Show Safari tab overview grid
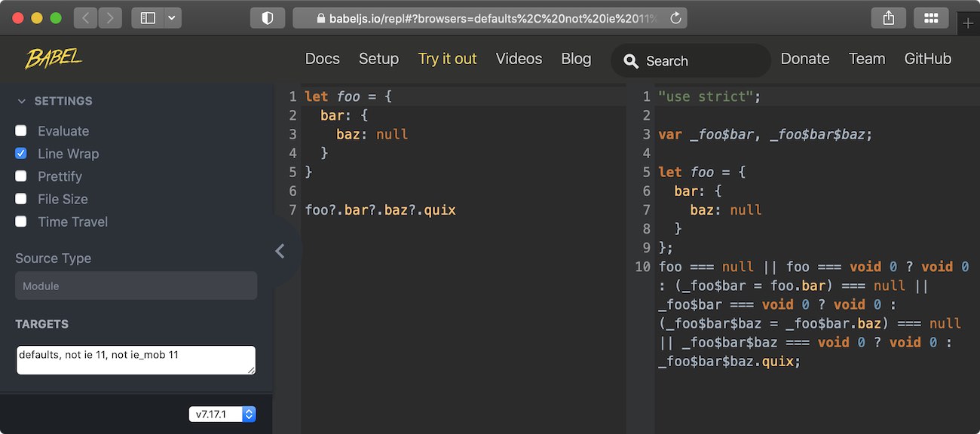 point(931,18)
